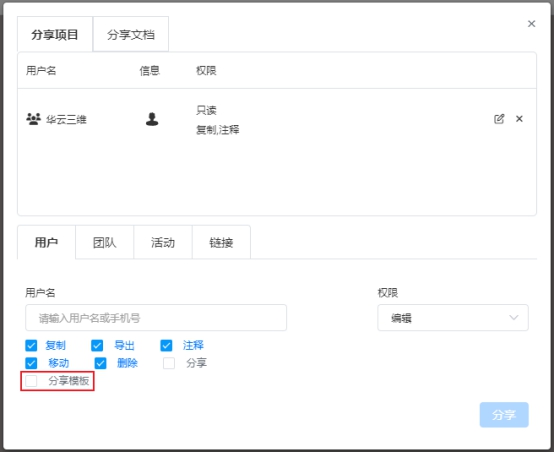Screen dimensions: 554x452
Task: Click the edit permission icon for 华云三维
Action: 499,119
